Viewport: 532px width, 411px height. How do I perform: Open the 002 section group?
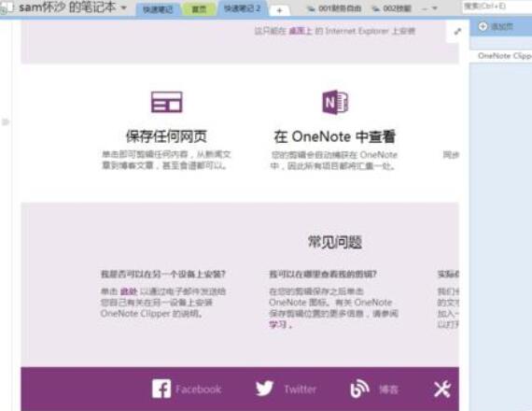[x=392, y=8]
